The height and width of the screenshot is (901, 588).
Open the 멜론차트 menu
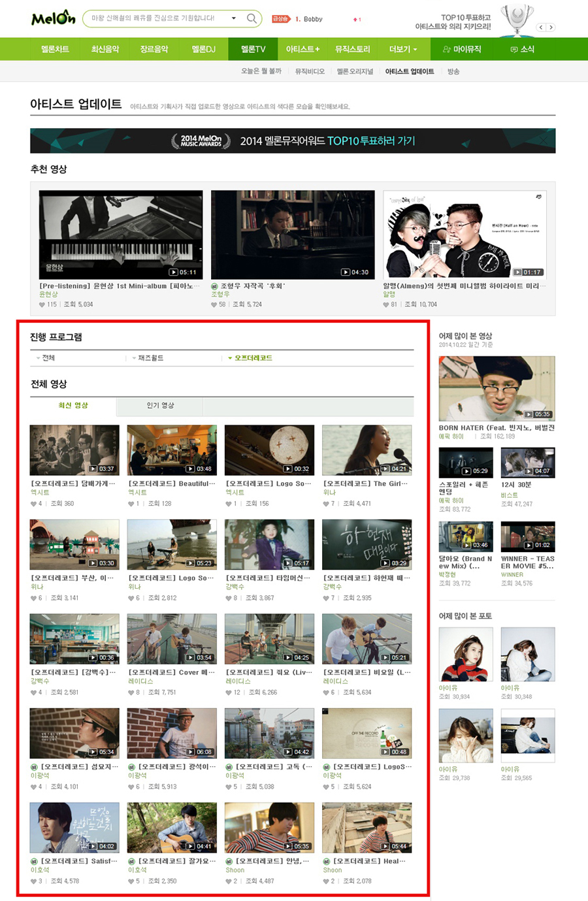point(55,49)
